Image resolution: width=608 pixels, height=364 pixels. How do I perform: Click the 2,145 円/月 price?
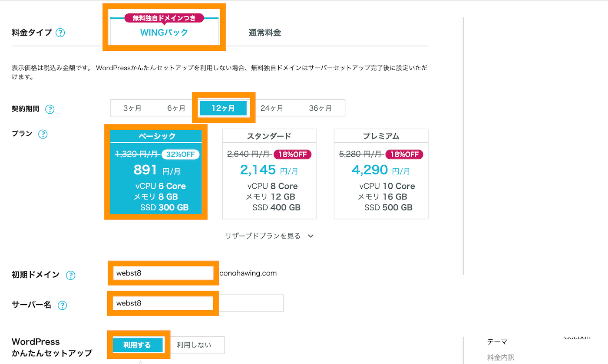pos(269,170)
